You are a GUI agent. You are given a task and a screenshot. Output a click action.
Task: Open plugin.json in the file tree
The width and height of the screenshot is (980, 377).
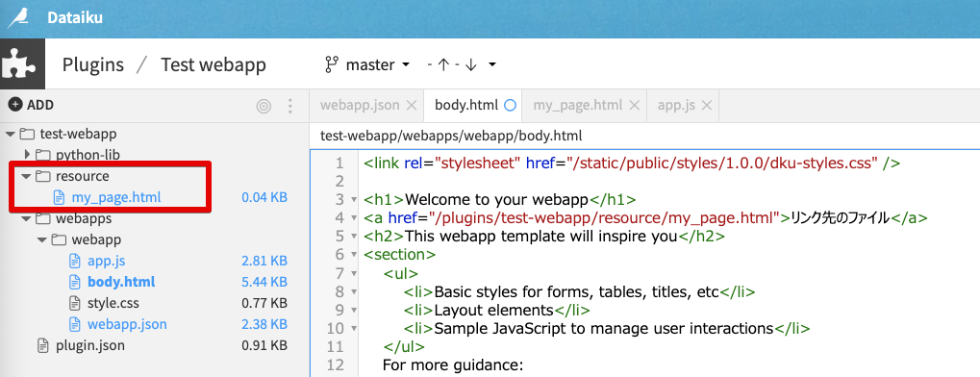click(90, 345)
